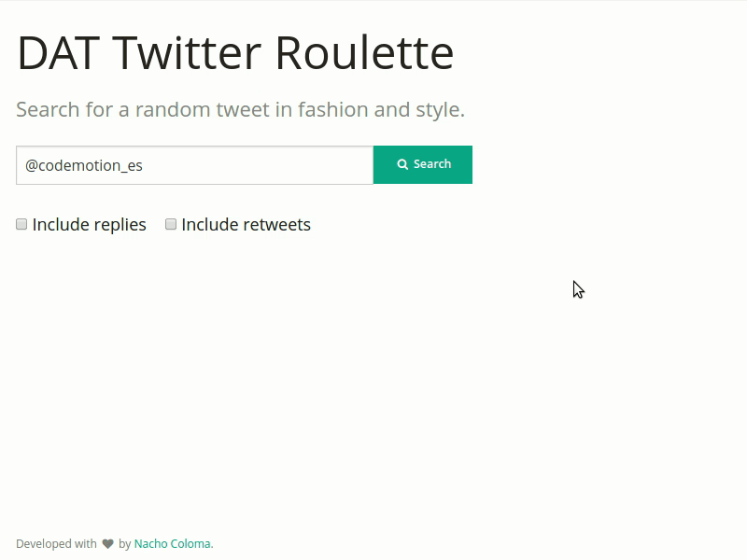Focus the text box containing @codemotion_es

click(x=194, y=164)
